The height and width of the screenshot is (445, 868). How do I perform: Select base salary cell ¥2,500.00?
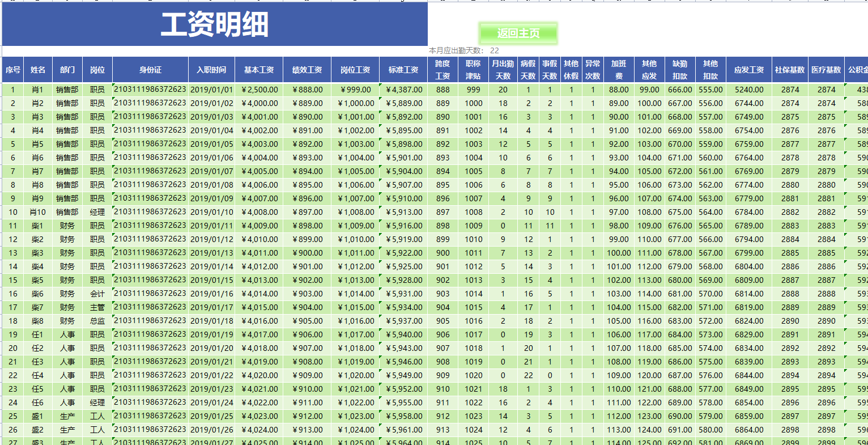coord(259,90)
